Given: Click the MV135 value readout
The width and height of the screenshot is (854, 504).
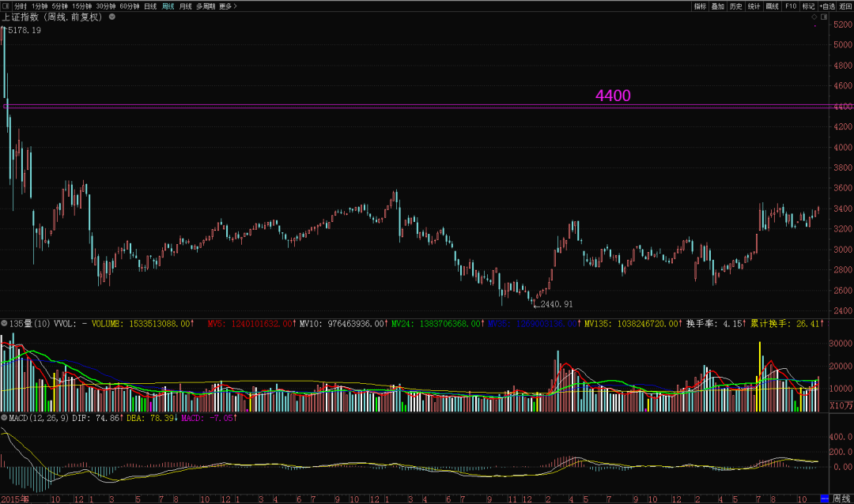Looking at the screenshot, I should tap(633, 323).
